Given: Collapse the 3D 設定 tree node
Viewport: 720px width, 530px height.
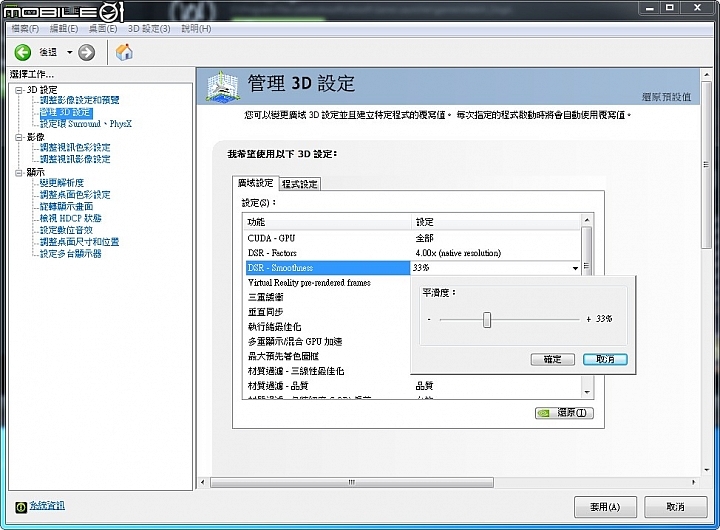Looking at the screenshot, I should click(19, 90).
